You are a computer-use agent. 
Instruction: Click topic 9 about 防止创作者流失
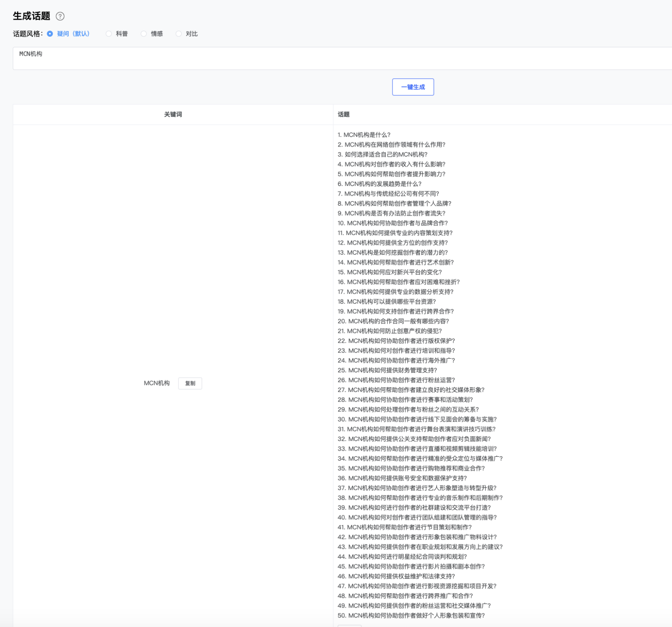pos(391,213)
